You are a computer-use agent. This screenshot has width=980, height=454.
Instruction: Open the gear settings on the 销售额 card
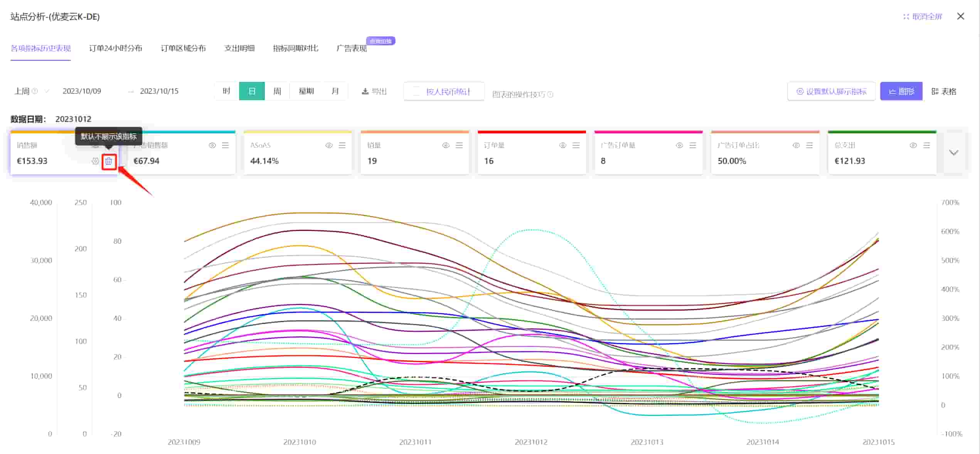click(x=95, y=161)
